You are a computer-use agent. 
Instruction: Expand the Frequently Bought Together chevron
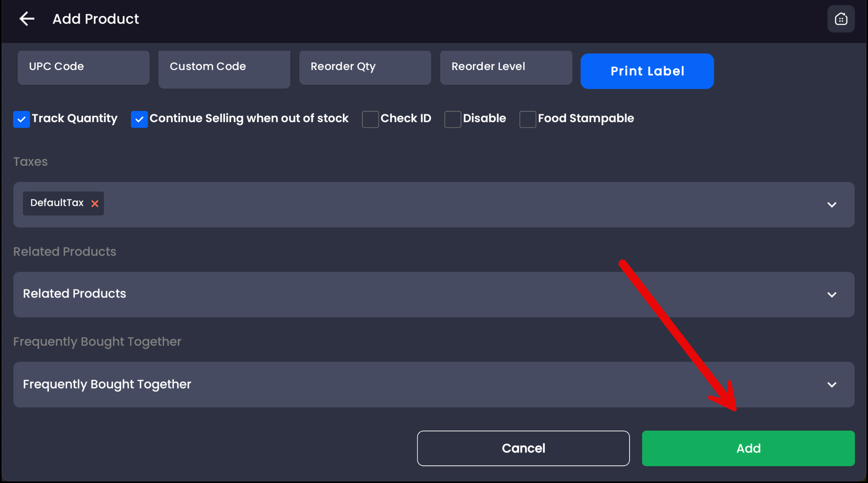coord(832,385)
